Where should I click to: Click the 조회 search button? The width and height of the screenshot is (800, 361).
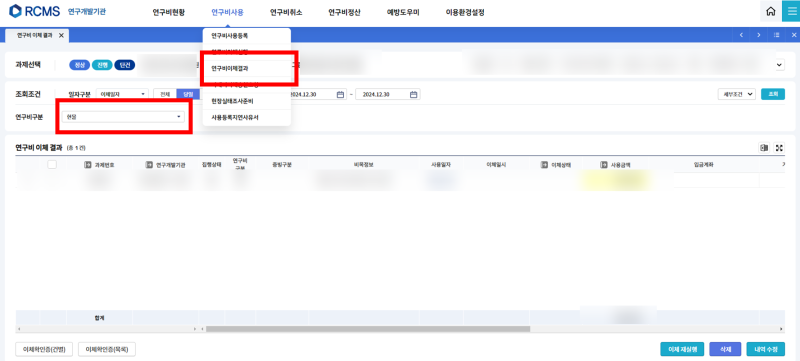pos(773,94)
